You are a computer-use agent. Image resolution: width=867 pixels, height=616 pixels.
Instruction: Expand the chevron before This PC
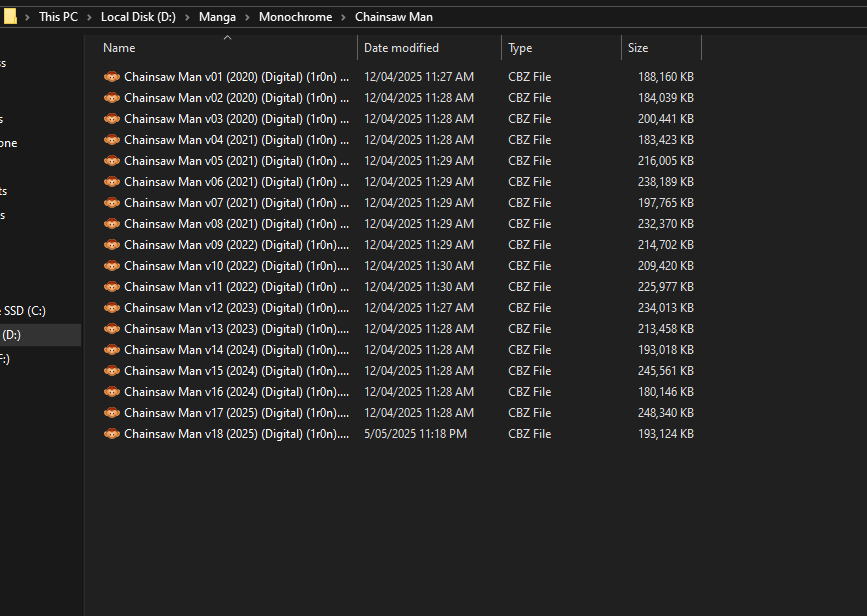coord(27,17)
